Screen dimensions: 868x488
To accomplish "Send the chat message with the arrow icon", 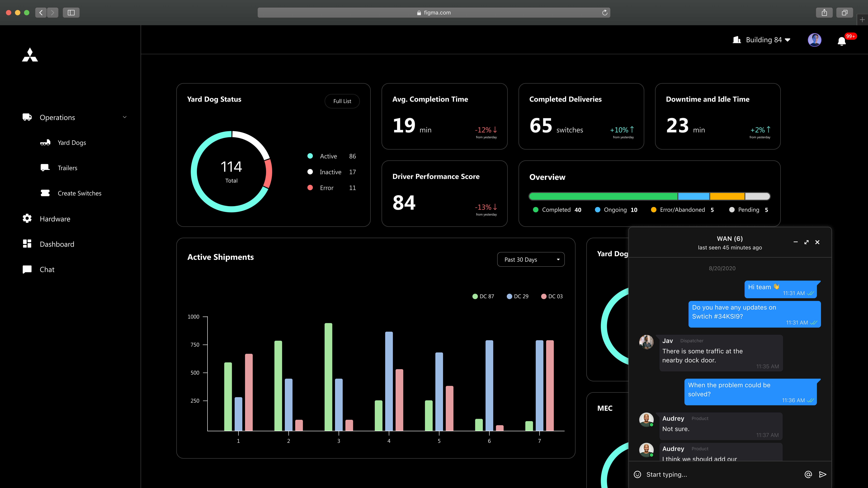I will 823,475.
